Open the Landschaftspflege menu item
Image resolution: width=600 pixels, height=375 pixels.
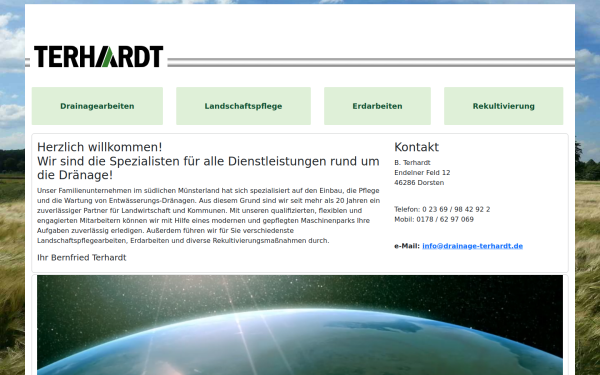click(243, 106)
